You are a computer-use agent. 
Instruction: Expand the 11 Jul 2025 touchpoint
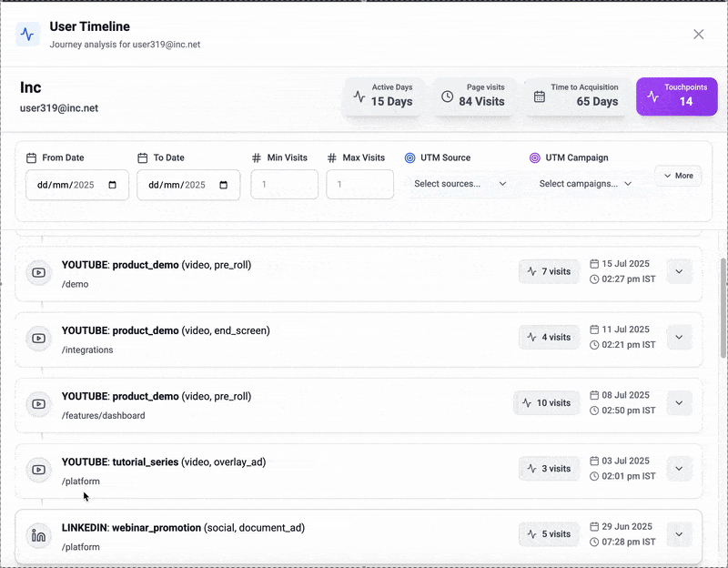[x=679, y=337]
